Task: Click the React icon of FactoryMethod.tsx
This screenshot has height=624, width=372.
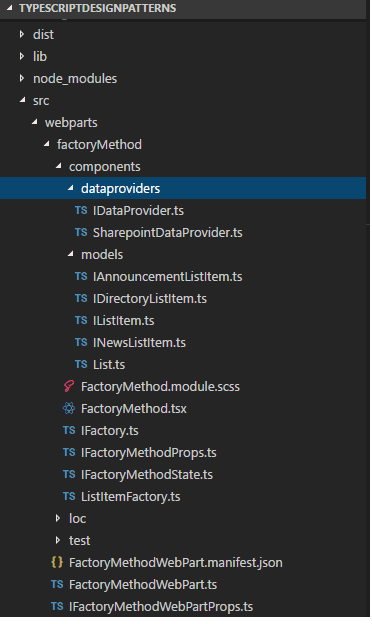Action: tap(69, 408)
